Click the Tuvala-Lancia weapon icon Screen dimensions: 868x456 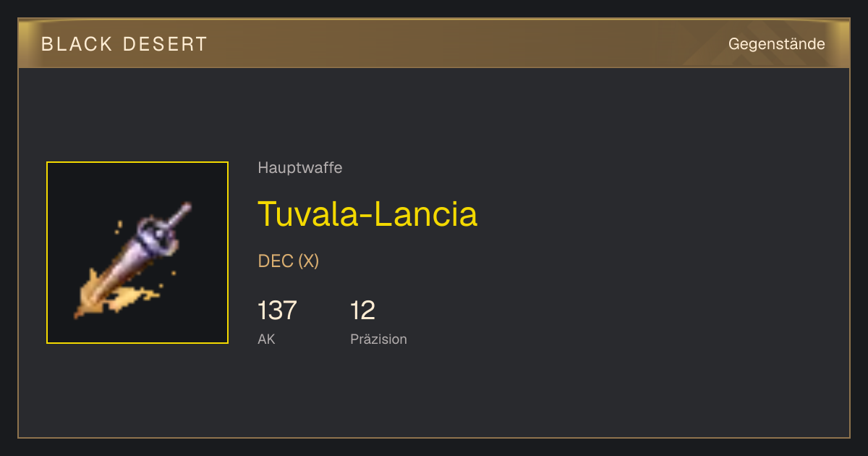point(137,253)
